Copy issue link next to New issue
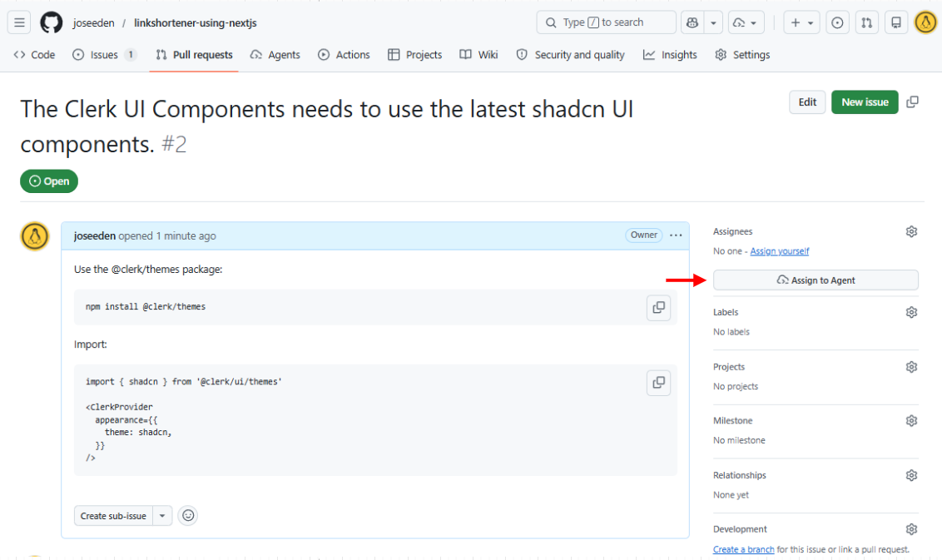 [912, 102]
